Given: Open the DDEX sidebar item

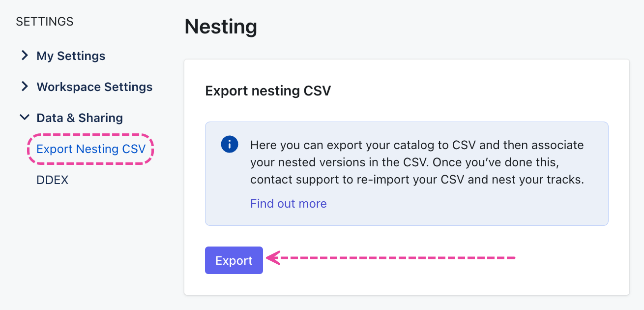Looking at the screenshot, I should [52, 180].
